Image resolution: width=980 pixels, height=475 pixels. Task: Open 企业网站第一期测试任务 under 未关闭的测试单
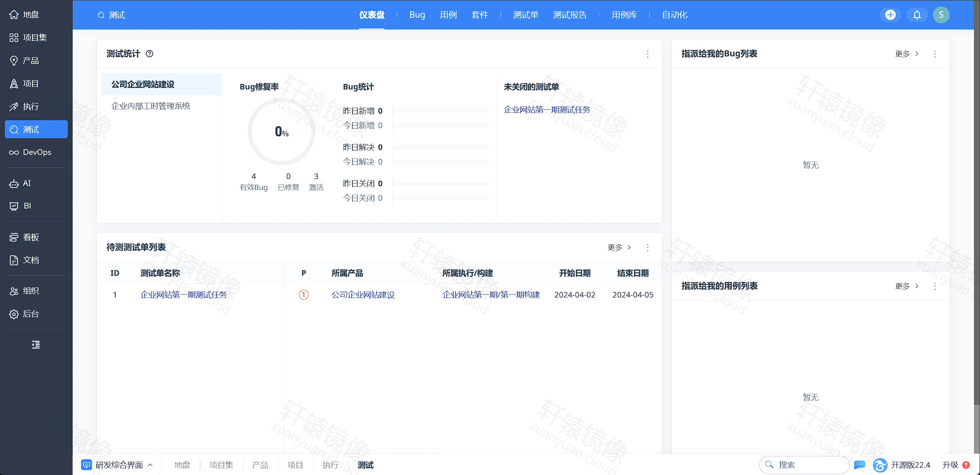tap(547, 110)
